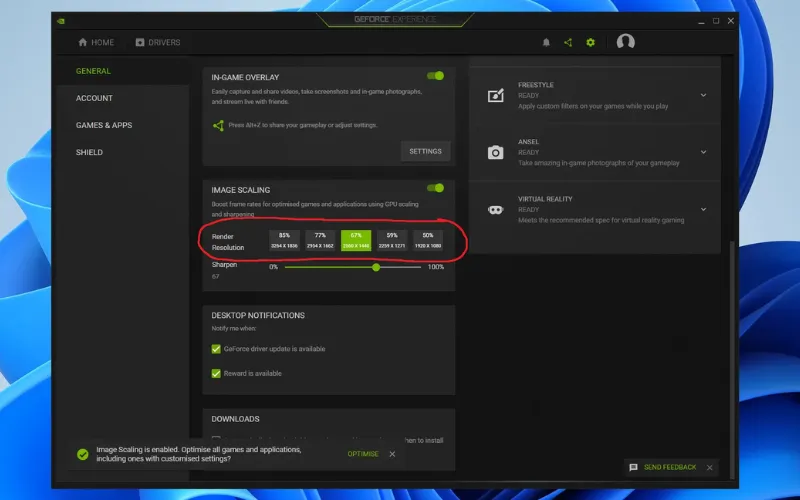Click the Freestyle title text
This screenshot has width=800, height=500.
click(x=536, y=85)
